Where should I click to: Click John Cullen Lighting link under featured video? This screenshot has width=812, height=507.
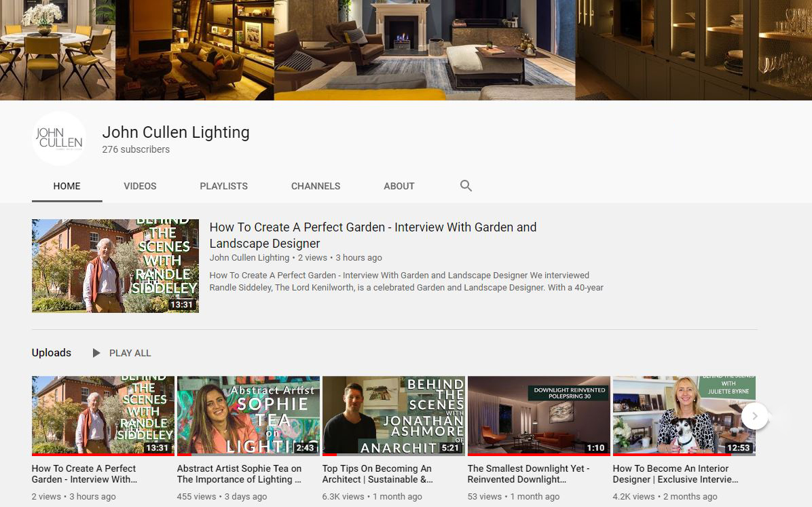249,258
